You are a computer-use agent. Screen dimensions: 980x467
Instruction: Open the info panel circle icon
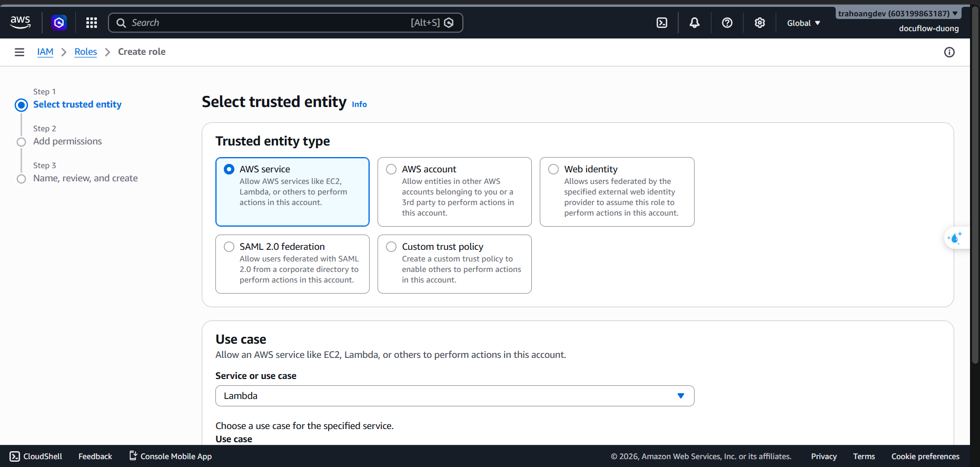pyautogui.click(x=949, y=52)
